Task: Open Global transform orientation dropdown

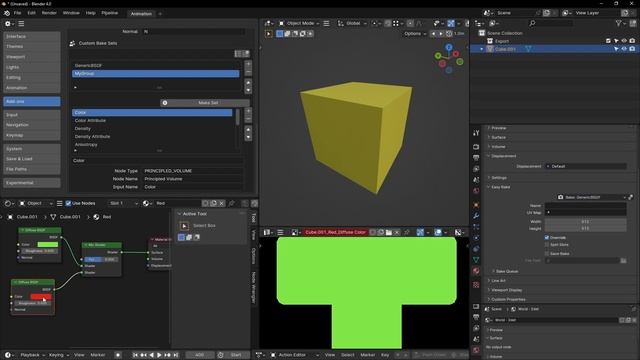Action: click(352, 23)
